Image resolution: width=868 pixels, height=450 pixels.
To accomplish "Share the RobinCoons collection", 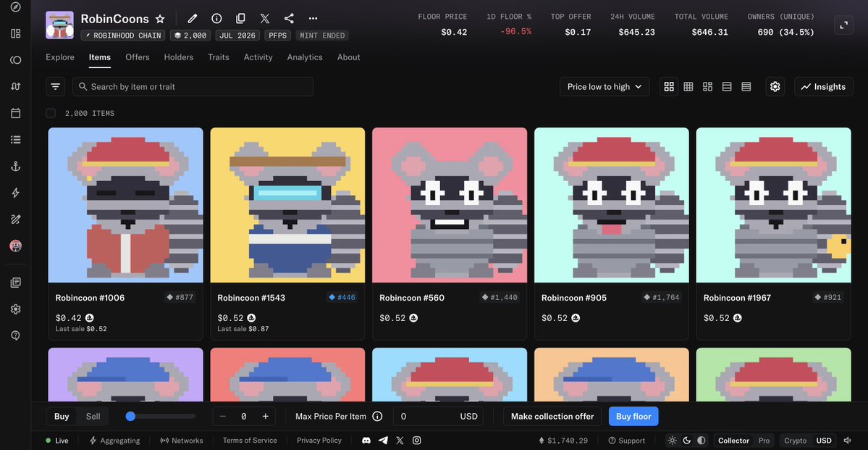I will tap(289, 18).
